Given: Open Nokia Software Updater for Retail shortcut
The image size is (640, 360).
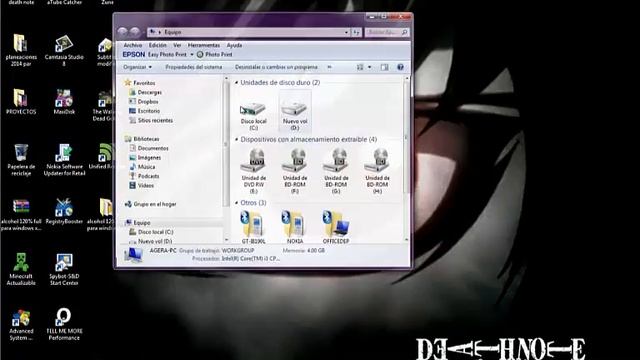Looking at the screenshot, I should click(64, 160).
